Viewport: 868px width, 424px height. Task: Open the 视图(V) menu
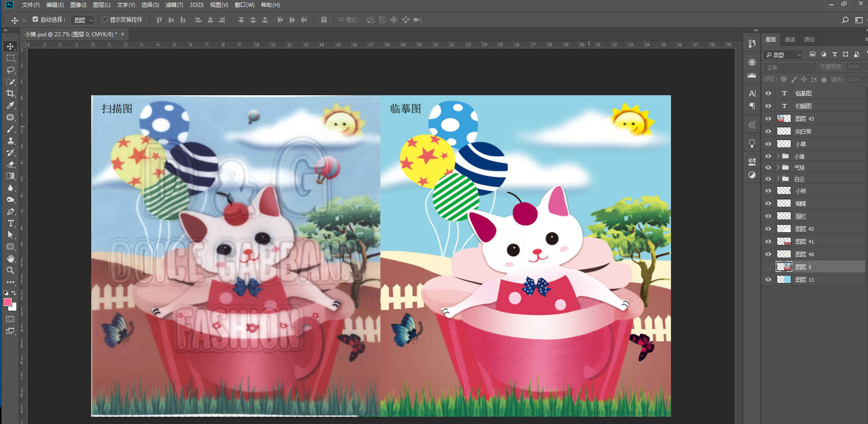pyautogui.click(x=219, y=5)
